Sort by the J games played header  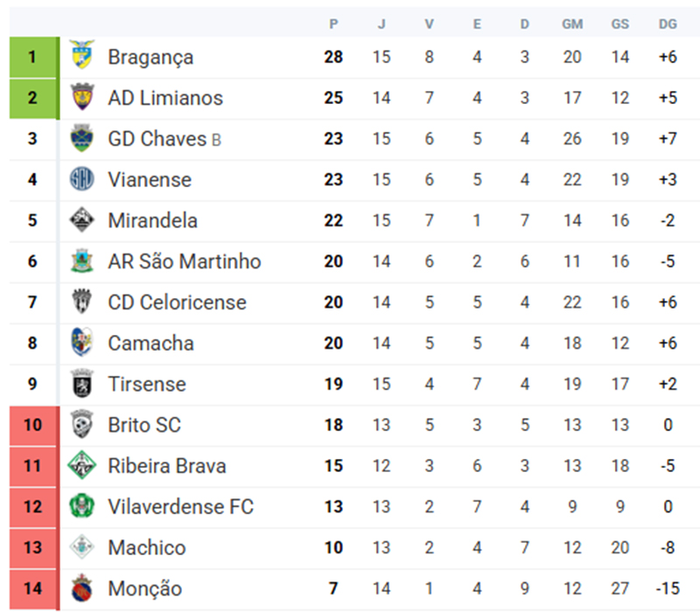381,24
